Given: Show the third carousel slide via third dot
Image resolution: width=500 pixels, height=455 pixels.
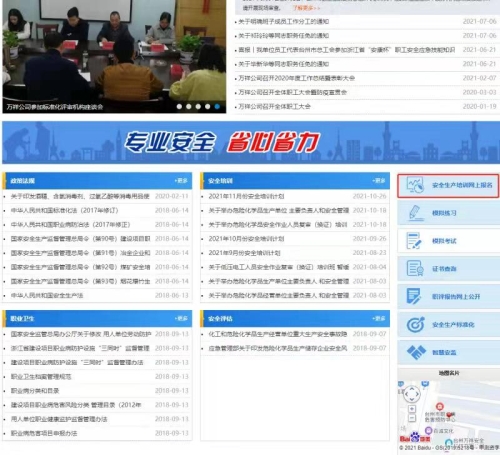Looking at the screenshot, I should [198, 106].
